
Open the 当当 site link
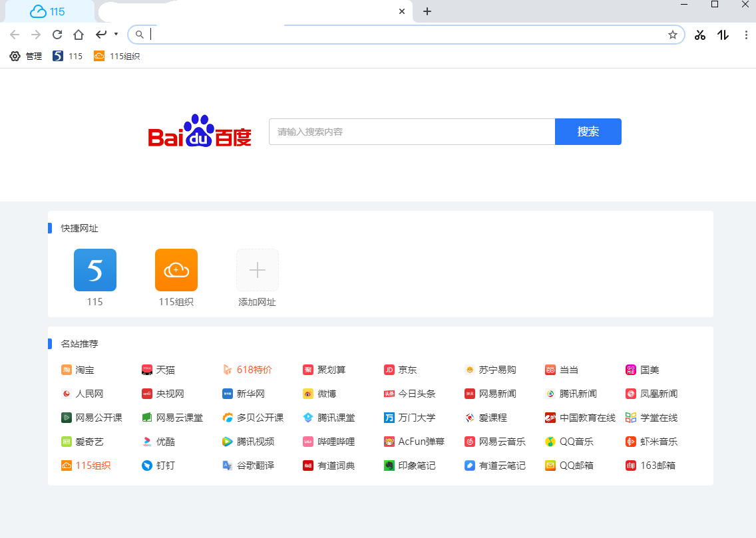[x=562, y=370]
